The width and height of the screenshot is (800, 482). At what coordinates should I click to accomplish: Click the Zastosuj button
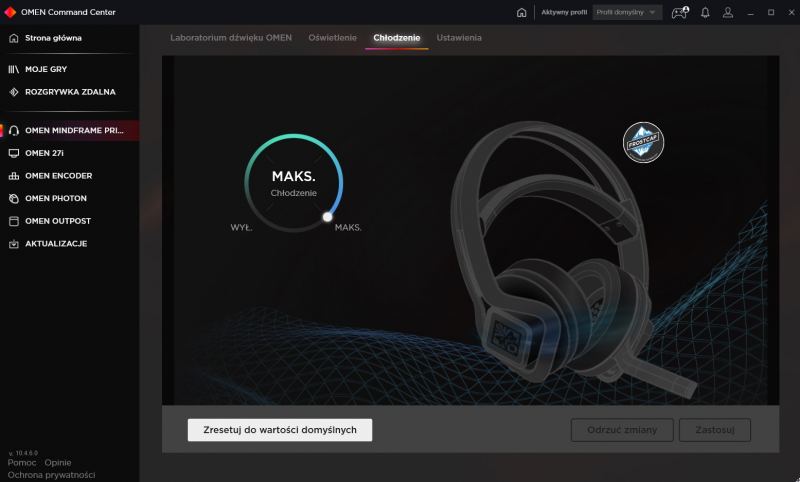715,430
